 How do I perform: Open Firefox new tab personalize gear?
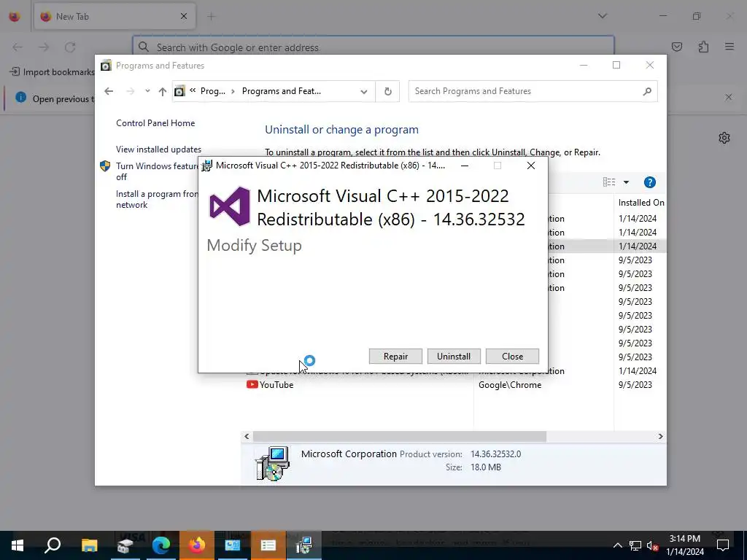(724, 138)
